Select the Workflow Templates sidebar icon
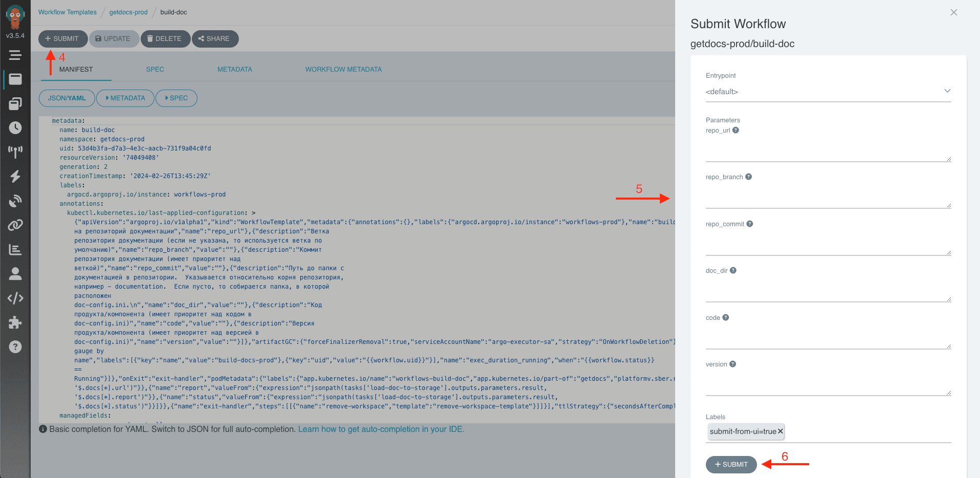The height and width of the screenshot is (478, 980). click(x=15, y=103)
